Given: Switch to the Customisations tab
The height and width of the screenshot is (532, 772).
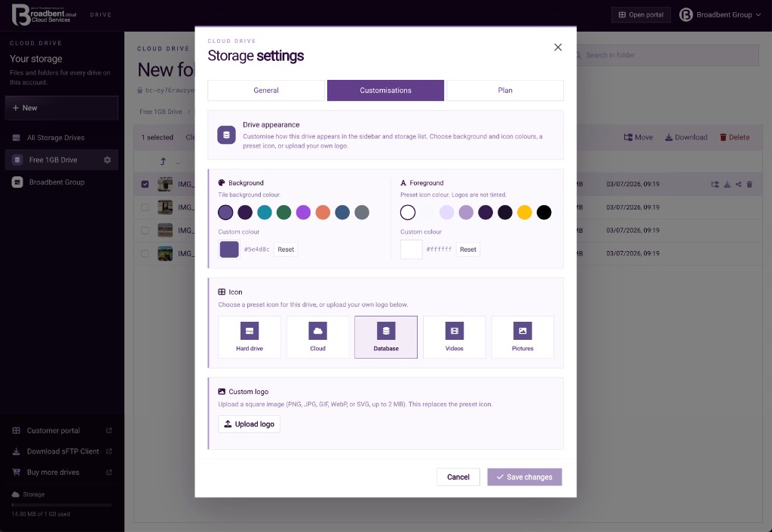Looking at the screenshot, I should [x=385, y=90].
